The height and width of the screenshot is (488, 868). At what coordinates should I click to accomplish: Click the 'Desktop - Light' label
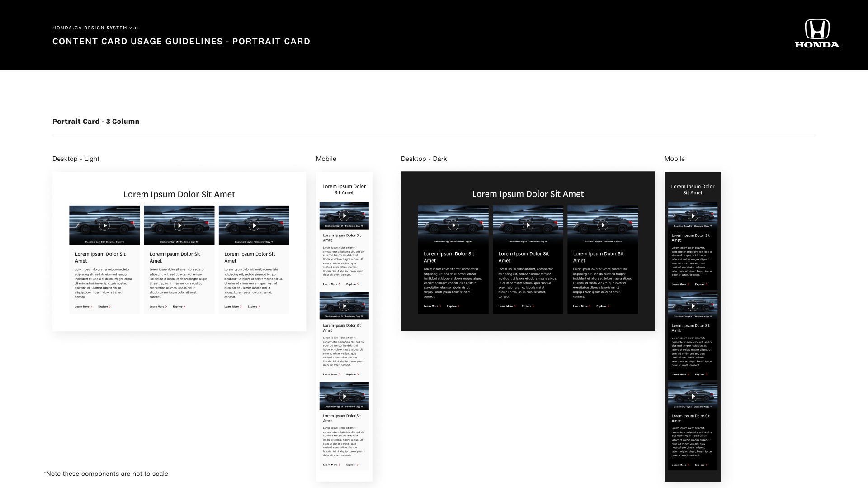point(76,159)
